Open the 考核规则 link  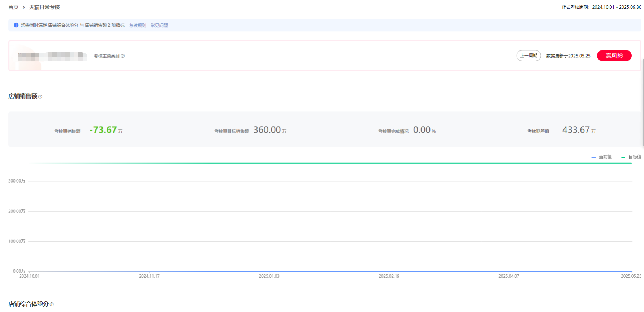(x=137, y=26)
